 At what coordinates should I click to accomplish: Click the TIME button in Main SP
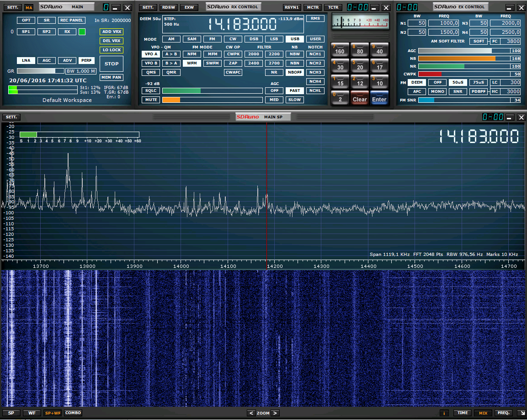(463, 413)
